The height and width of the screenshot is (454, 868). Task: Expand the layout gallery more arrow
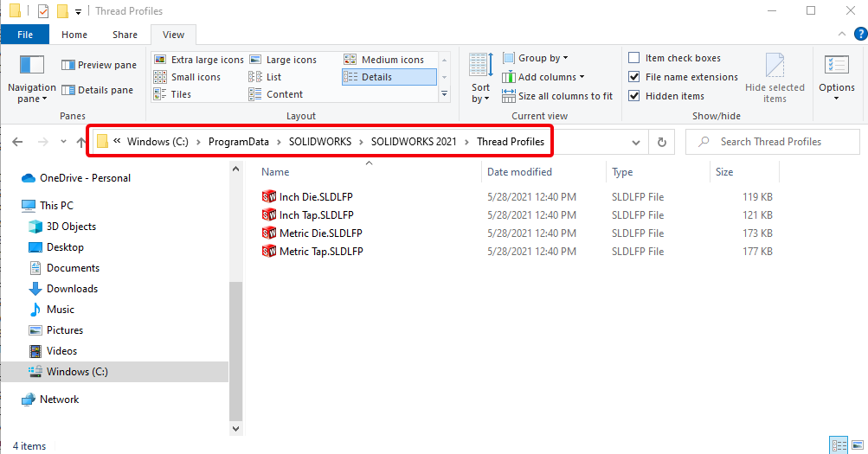point(444,94)
